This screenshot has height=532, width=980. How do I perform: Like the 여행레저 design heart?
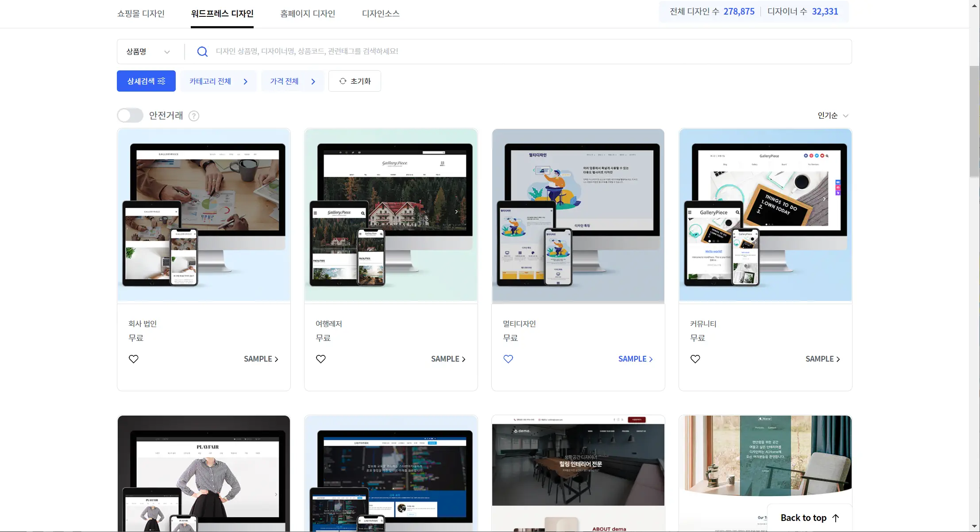click(x=321, y=359)
